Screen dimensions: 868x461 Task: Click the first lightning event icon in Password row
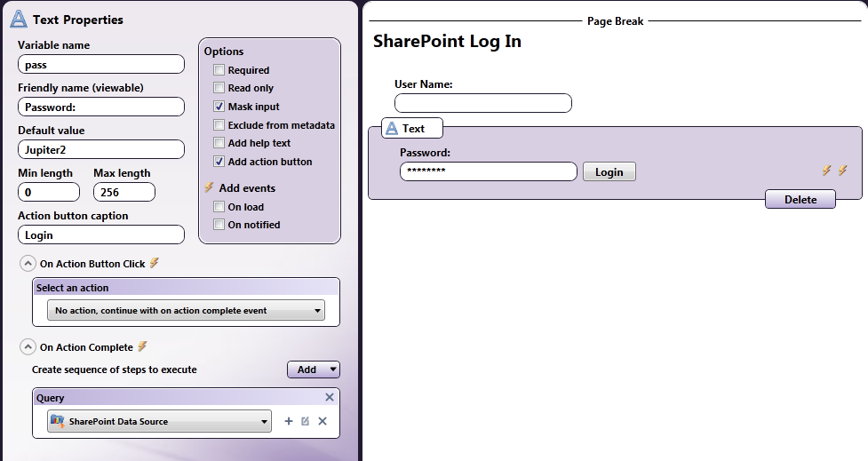(x=826, y=171)
